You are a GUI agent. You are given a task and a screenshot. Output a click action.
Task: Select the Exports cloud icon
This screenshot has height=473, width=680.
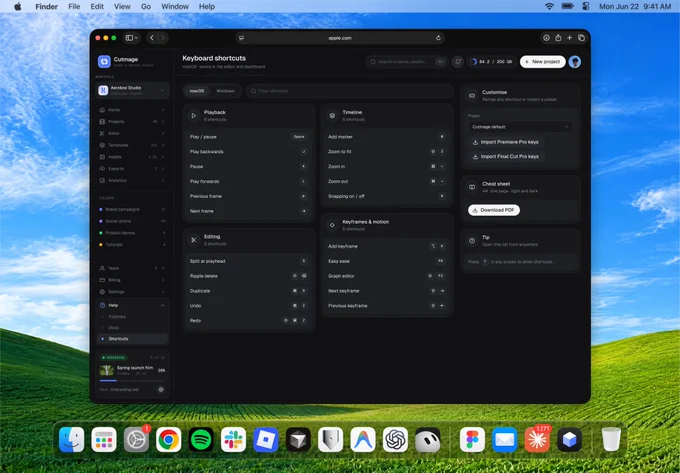click(x=102, y=169)
